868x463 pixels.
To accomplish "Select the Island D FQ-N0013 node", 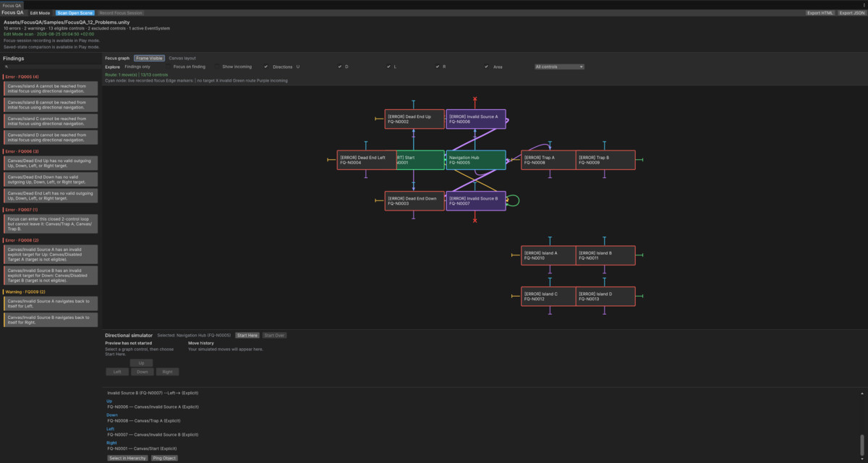I will pos(605,297).
